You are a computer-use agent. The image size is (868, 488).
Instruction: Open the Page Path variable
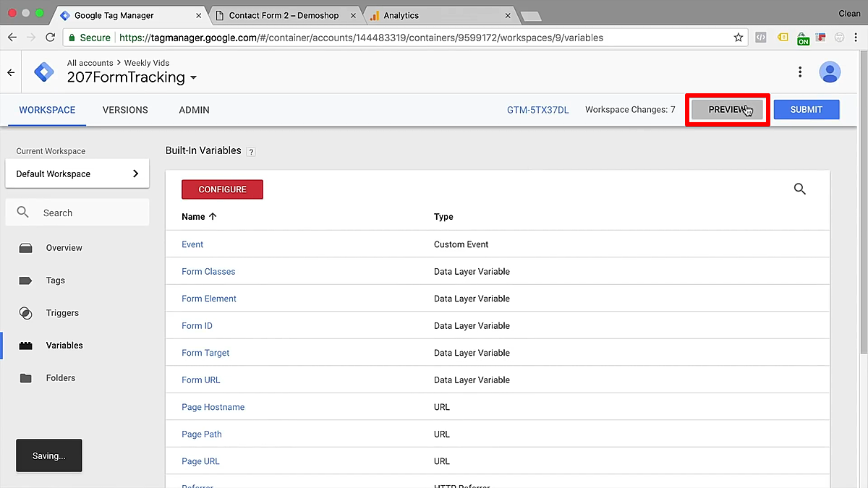202,435
